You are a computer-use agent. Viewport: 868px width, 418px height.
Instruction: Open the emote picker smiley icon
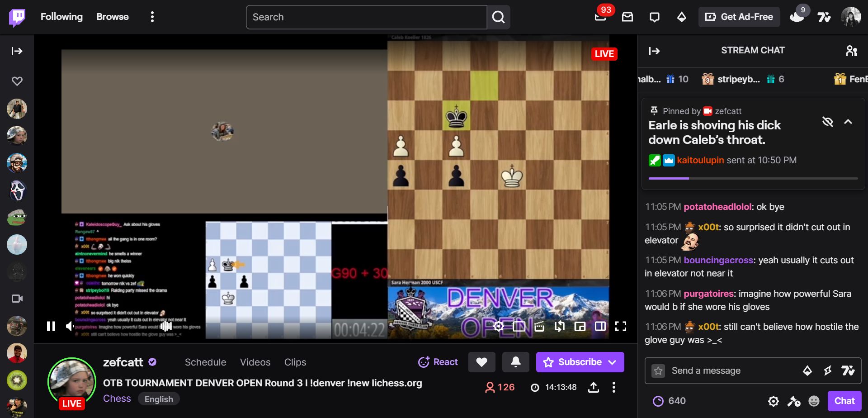(814, 401)
